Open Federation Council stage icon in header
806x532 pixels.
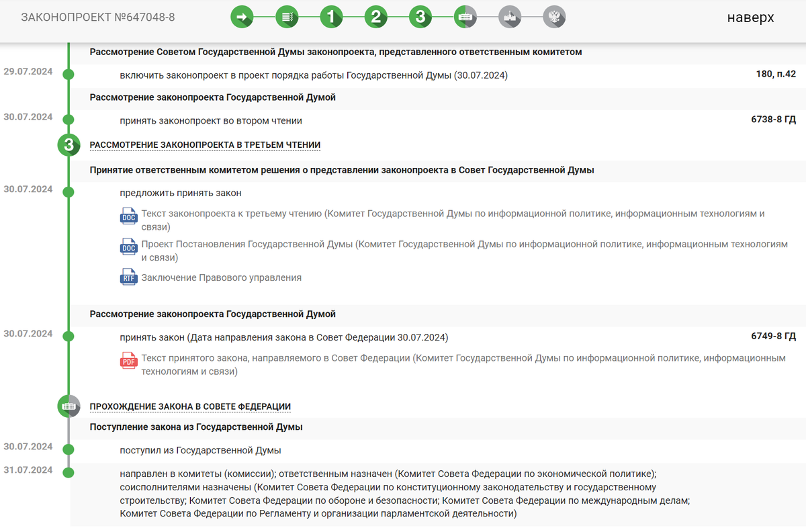(x=465, y=17)
